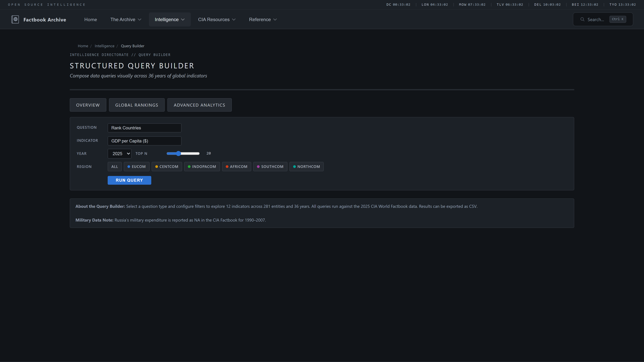The width and height of the screenshot is (644, 362).
Task: Click the GDP per Capita indicator field
Action: tap(145, 141)
